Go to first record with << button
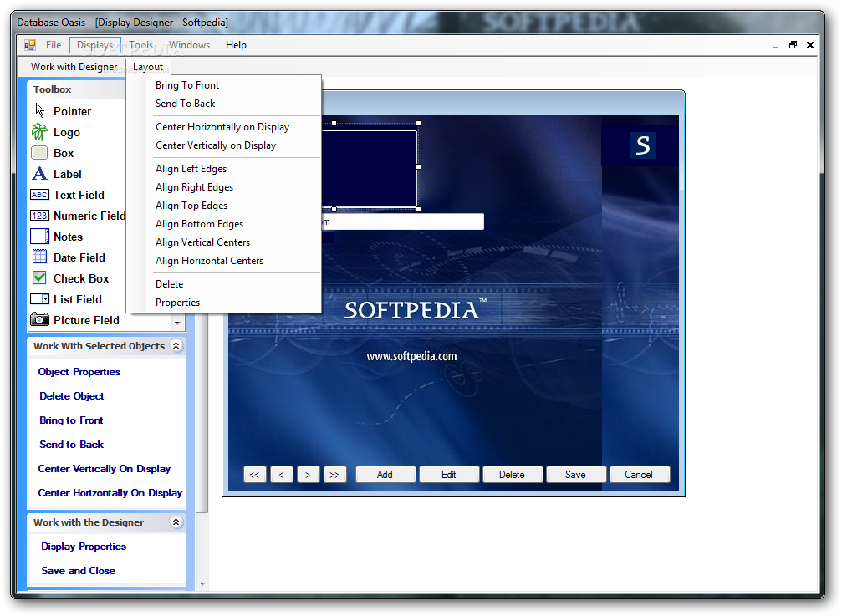Image resolution: width=842 pixels, height=616 pixels. 254,475
